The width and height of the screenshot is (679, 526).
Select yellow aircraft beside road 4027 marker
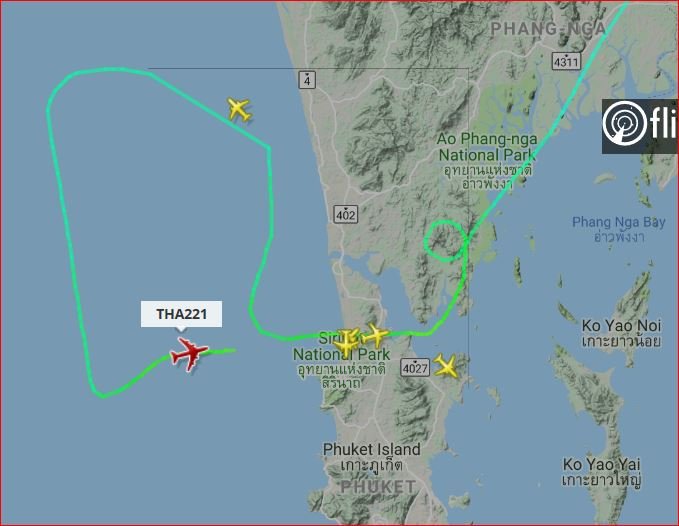[x=446, y=366]
